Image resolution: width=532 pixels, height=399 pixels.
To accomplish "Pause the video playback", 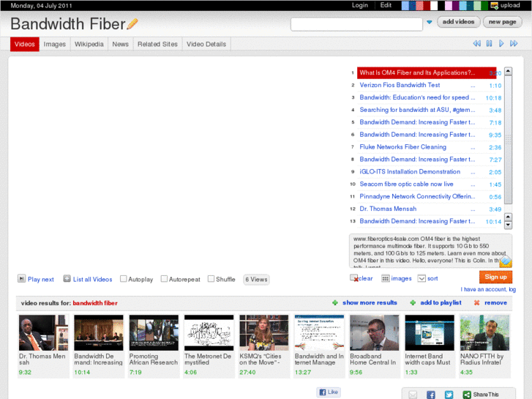I will (489, 43).
